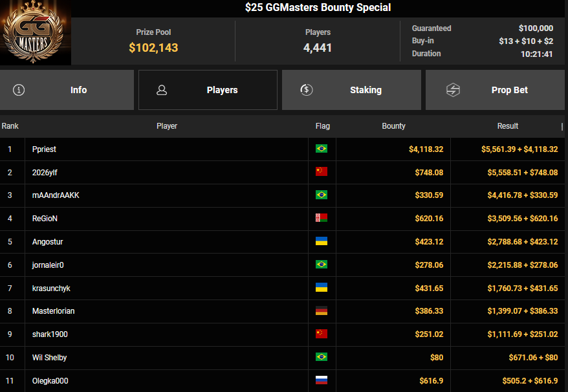The width and height of the screenshot is (568, 392).
Task: Click the Ukraine flag next to Angostur
Action: click(321, 241)
